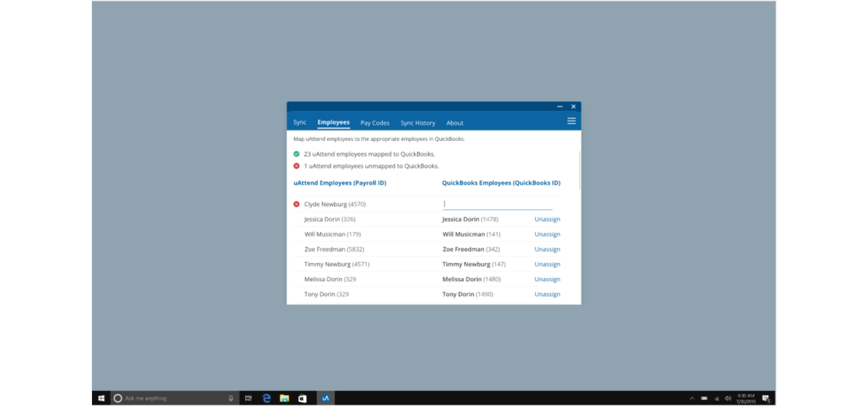
Task: Open the hamburger menu in uAttend window
Action: coord(571,121)
